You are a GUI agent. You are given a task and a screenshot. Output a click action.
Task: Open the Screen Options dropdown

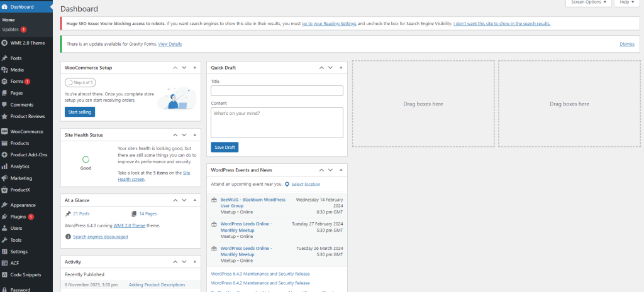coord(589,3)
